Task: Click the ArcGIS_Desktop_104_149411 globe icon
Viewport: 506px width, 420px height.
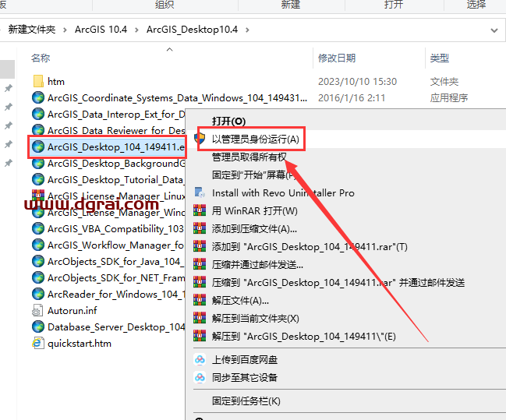Action: click(38, 146)
